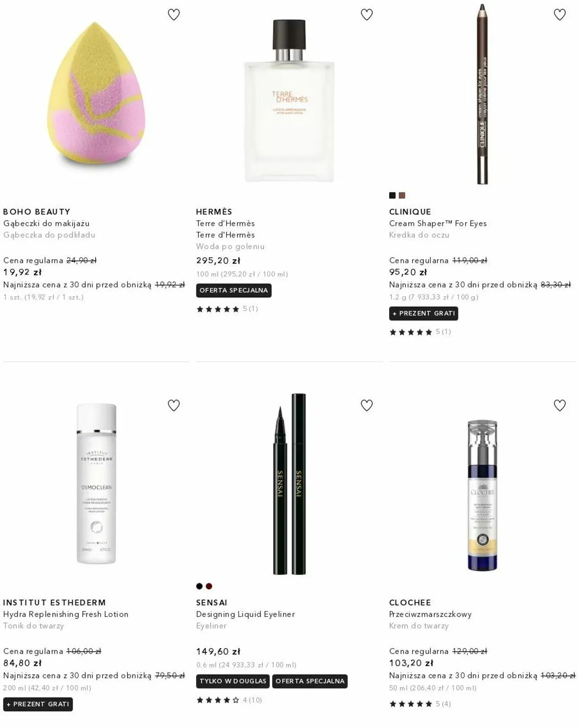The width and height of the screenshot is (579, 728).
Task: Add Boho Beauty sponge to wishlist
Action: 174,15
